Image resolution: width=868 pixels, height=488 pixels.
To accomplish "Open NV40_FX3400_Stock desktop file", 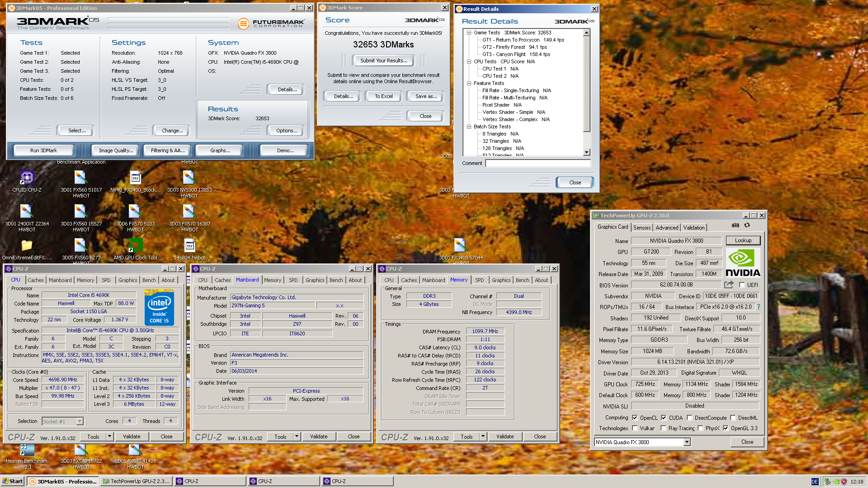I will [135, 182].
